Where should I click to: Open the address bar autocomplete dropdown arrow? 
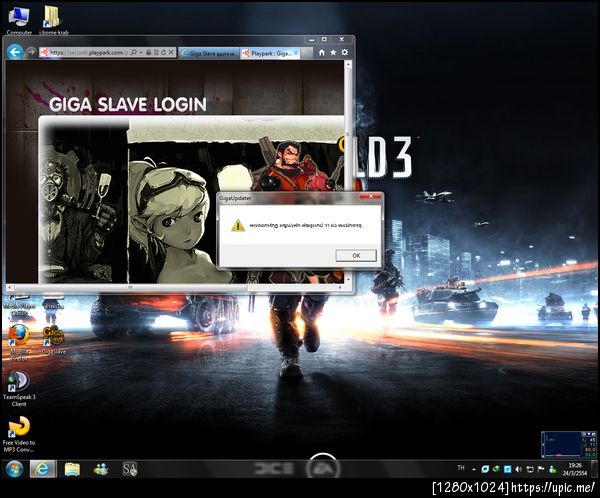tap(141, 52)
